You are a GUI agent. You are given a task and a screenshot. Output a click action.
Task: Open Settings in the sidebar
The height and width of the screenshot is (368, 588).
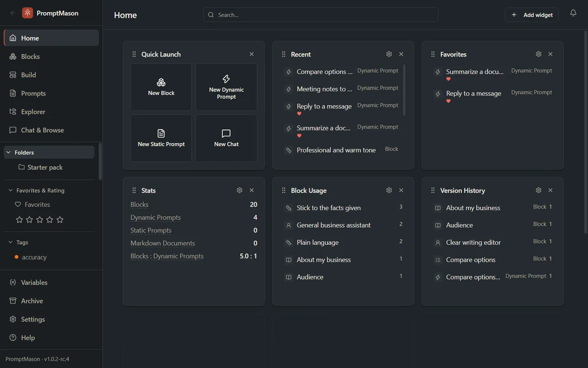[51, 319]
